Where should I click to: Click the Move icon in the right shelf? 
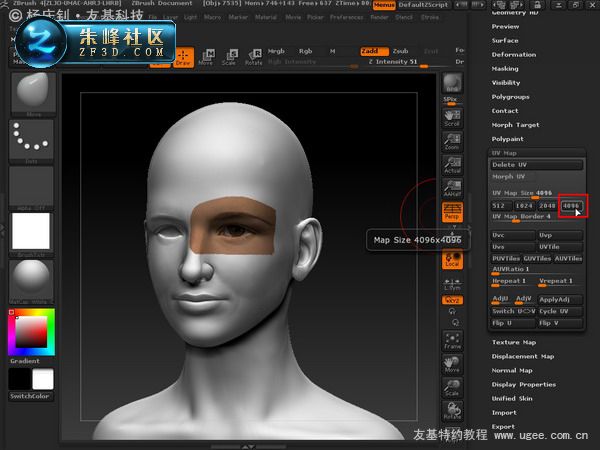(452, 364)
